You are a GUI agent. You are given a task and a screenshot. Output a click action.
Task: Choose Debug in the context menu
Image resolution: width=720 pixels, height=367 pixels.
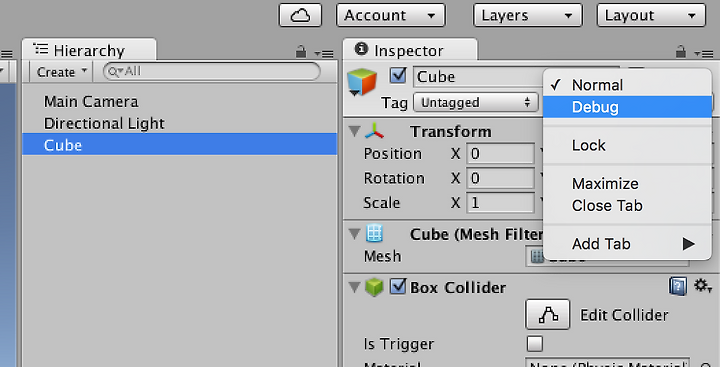point(627,107)
